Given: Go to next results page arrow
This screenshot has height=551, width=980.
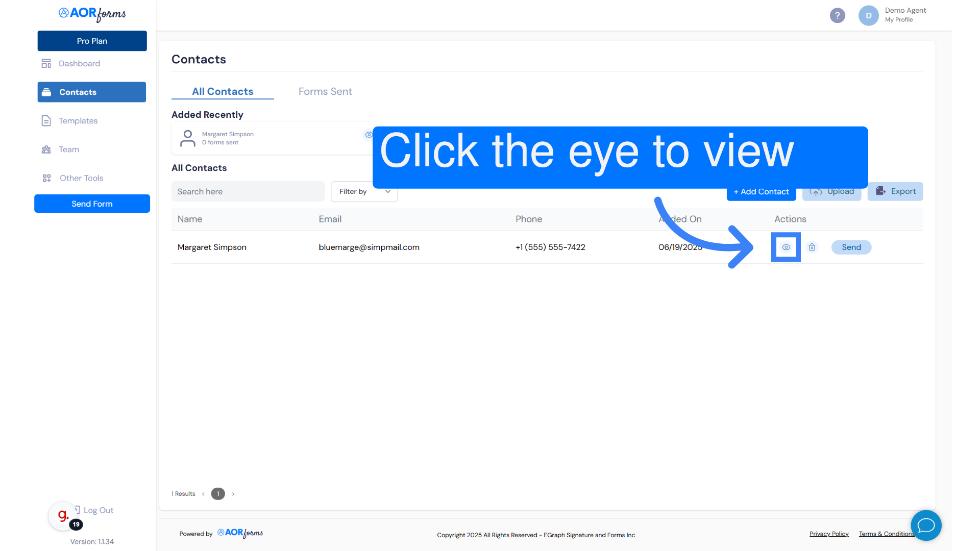Looking at the screenshot, I should 233,494.
